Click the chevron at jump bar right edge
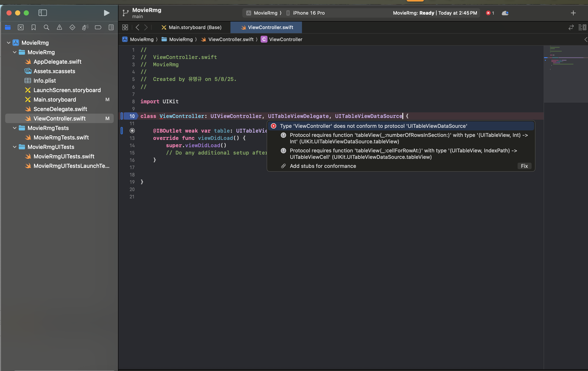Viewport: 588px width, 371px height. tap(586, 39)
